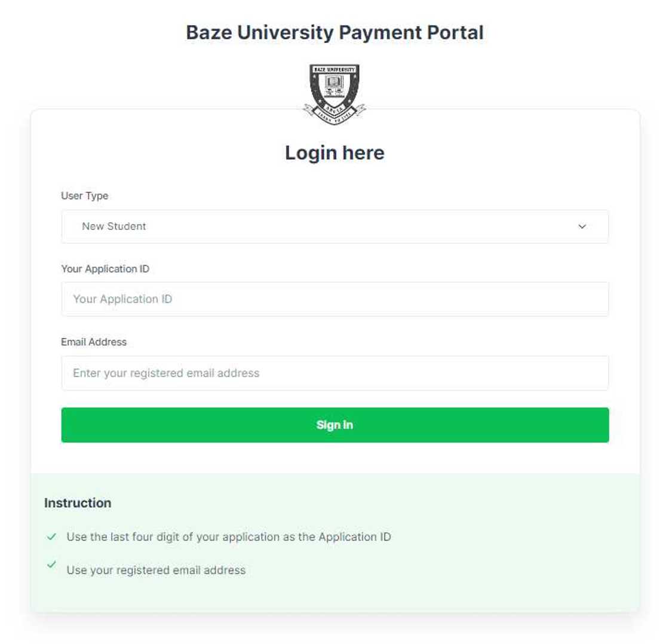This screenshot has width=669, height=644.
Task: Focus the registered email address input
Action: 334,372
